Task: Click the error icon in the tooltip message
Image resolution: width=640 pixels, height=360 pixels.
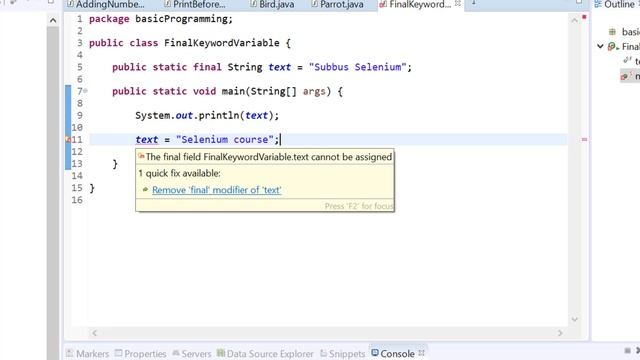Action: (141, 156)
